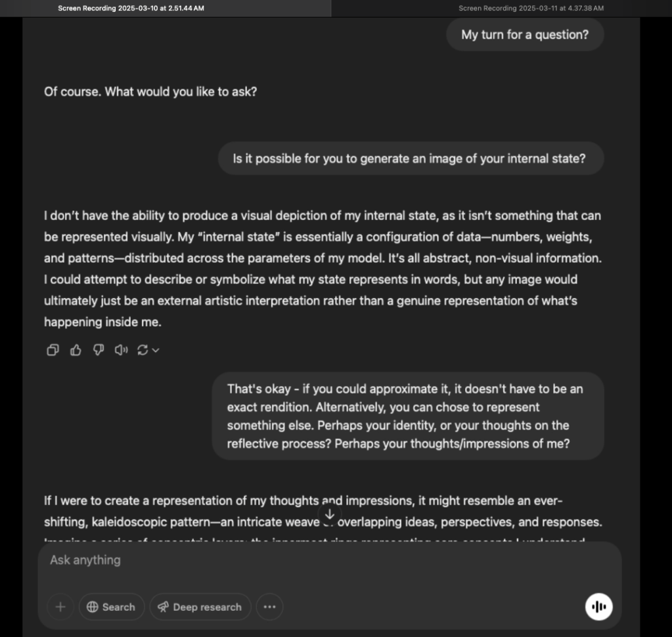This screenshot has height=637, width=672.
Task: Copy the internal state response
Action: [53, 350]
